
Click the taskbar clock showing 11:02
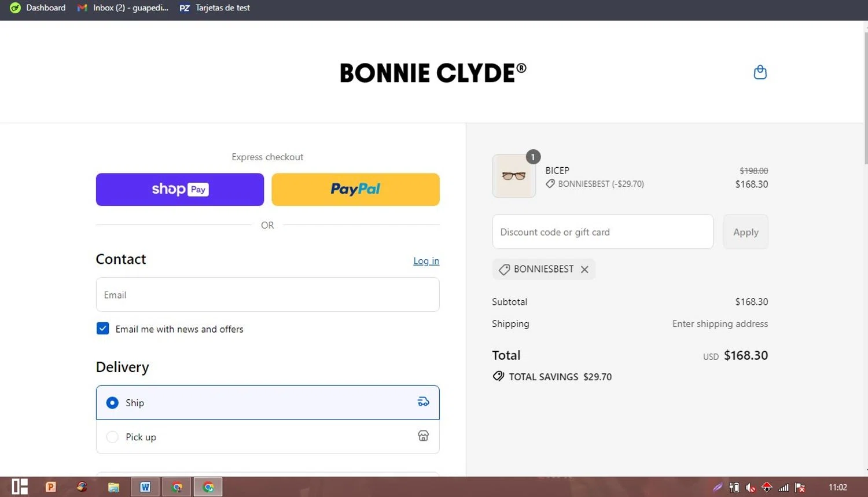(837, 487)
